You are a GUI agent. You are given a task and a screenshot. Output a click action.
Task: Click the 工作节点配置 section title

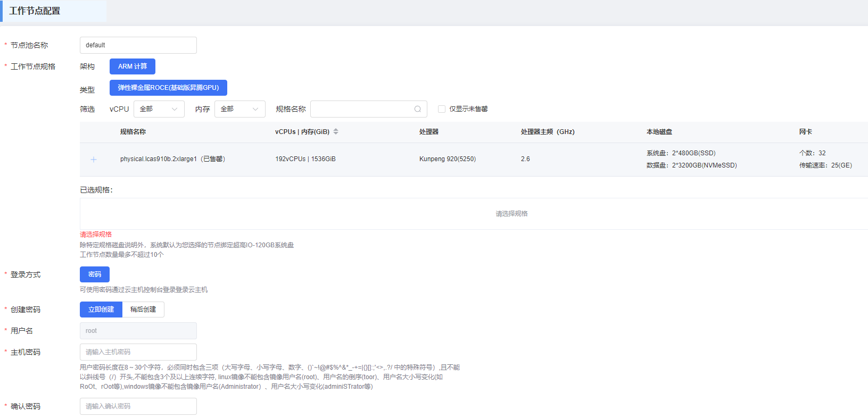pyautogui.click(x=35, y=11)
